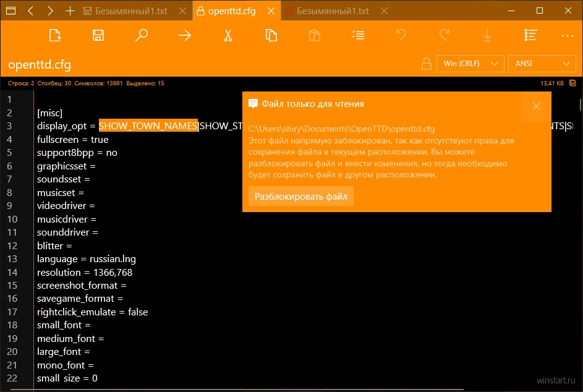Click the right arrow go-to toolbar icon
The width and height of the screenshot is (583, 392).
click(185, 35)
